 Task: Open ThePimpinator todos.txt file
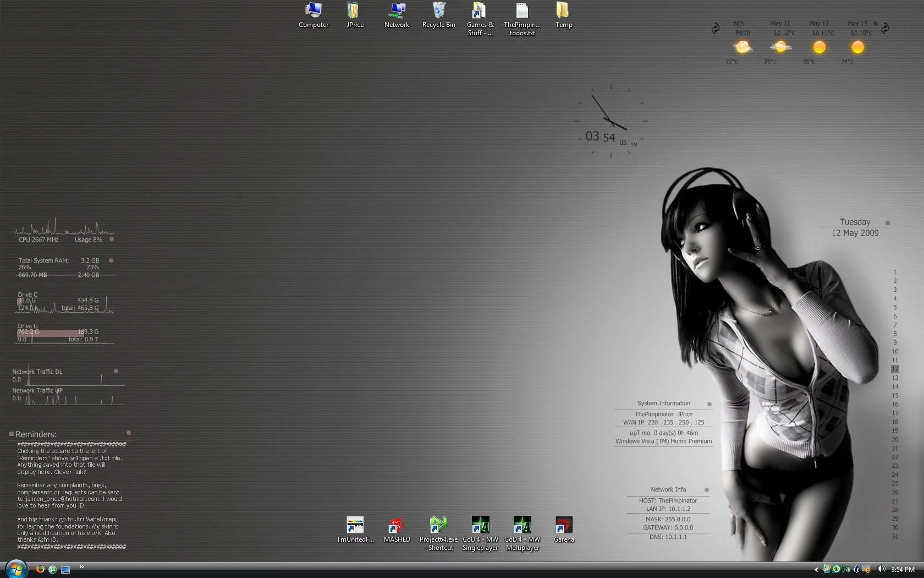[x=521, y=10]
